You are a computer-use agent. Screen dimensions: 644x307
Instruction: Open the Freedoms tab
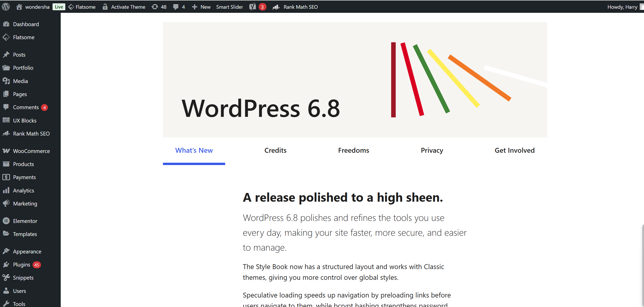pos(354,150)
